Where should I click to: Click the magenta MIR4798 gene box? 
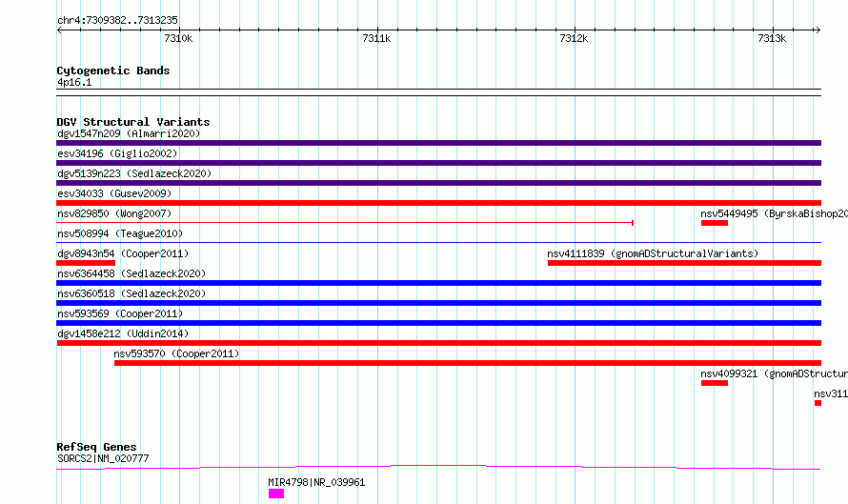pos(276,494)
